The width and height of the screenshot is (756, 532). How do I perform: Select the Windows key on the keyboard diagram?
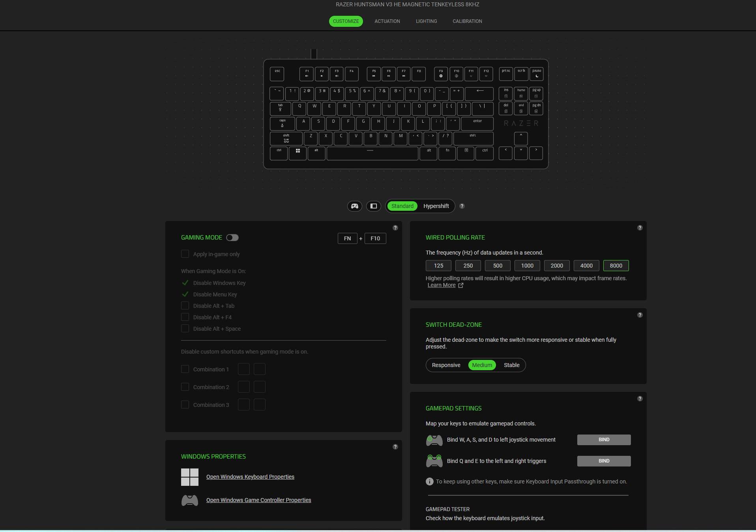point(298,153)
